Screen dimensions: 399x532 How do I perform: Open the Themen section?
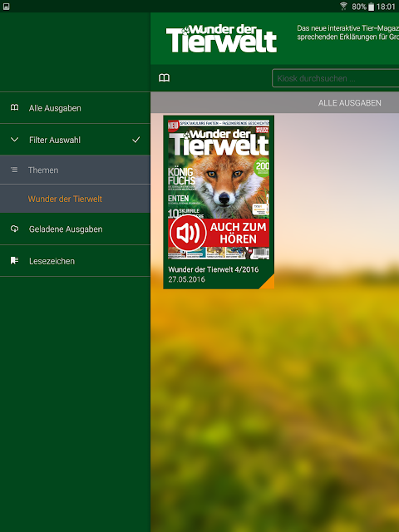coord(75,170)
